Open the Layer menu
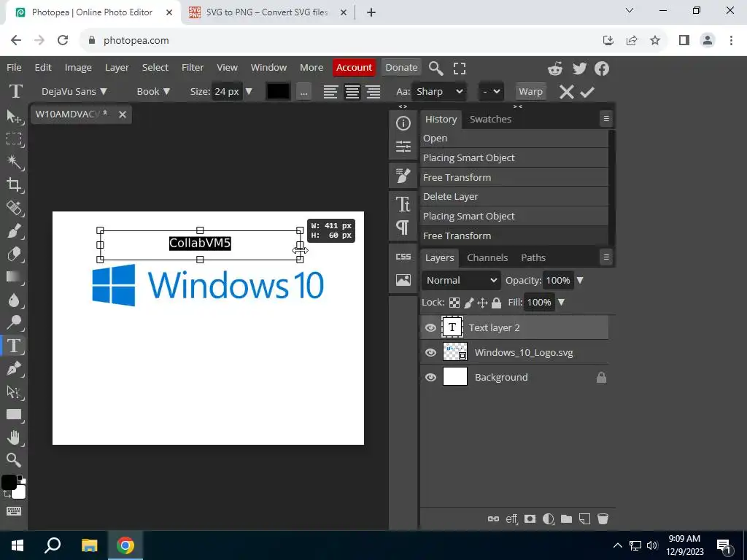This screenshot has width=747, height=560. [117, 68]
